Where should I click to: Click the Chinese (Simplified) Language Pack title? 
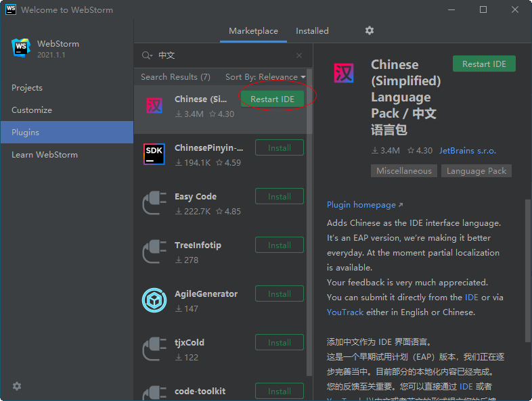point(406,97)
